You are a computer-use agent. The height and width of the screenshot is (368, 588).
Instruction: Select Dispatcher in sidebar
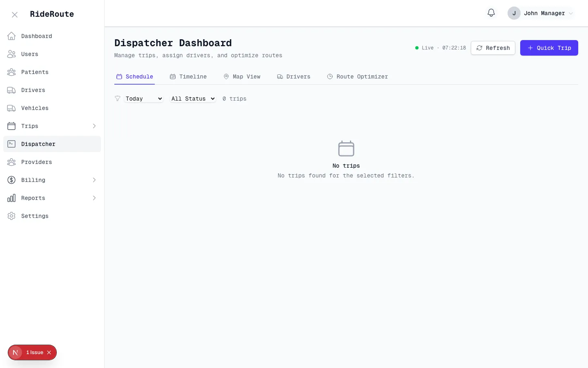[x=52, y=144]
